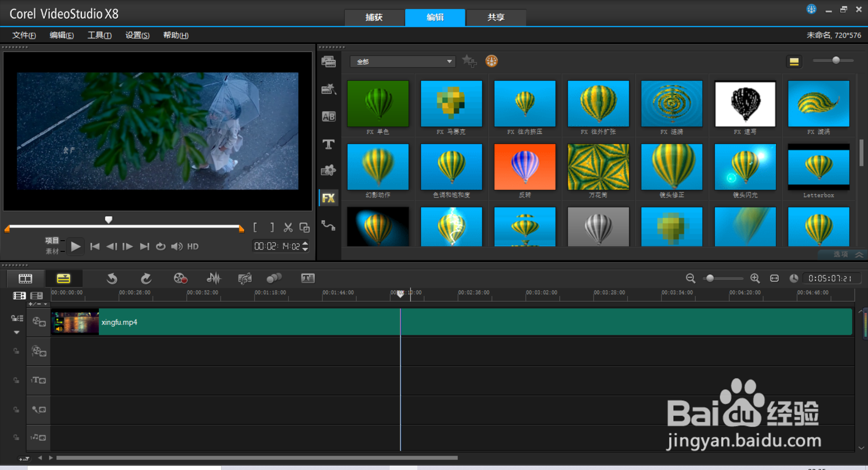Open the Transitions (AB) library

(329, 117)
